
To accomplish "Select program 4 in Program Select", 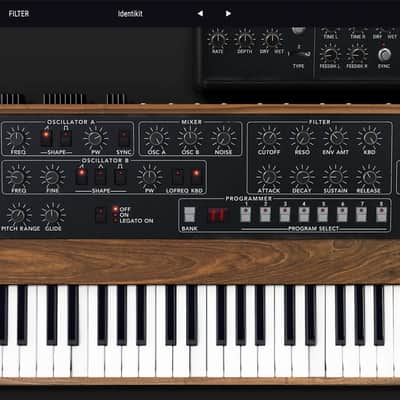I will pyautogui.click(x=304, y=214).
